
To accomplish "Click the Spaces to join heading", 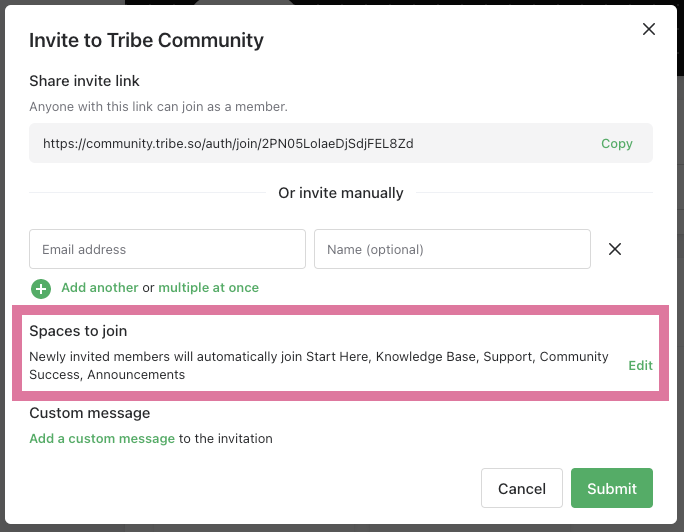I will coord(78,331).
